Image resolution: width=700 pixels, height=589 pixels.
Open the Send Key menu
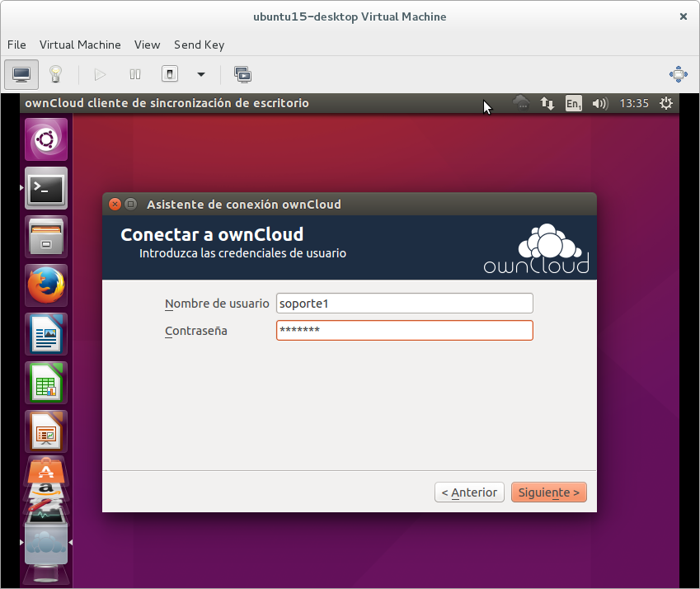point(199,45)
